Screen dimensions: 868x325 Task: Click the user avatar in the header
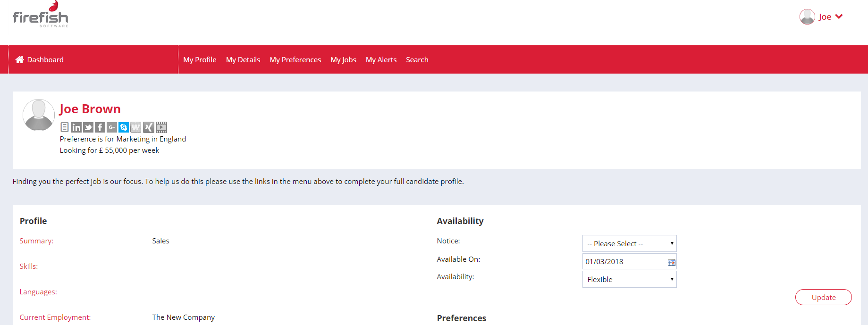(807, 17)
